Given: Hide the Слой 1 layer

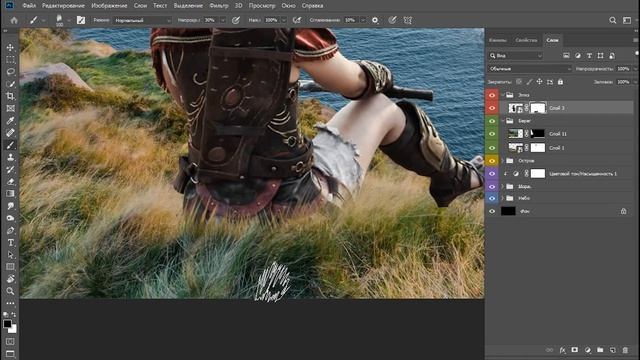Looking at the screenshot, I should (492, 148).
